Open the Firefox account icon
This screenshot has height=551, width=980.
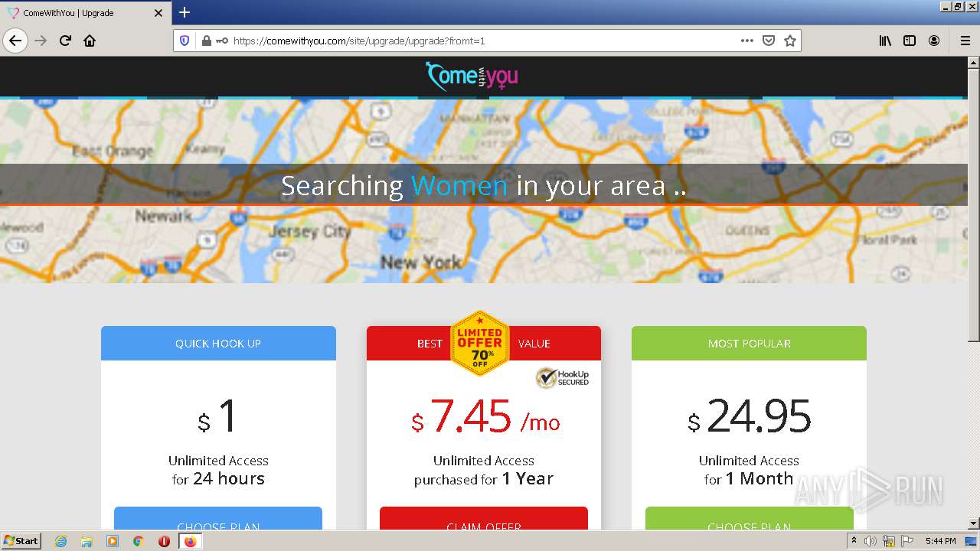click(x=934, y=41)
